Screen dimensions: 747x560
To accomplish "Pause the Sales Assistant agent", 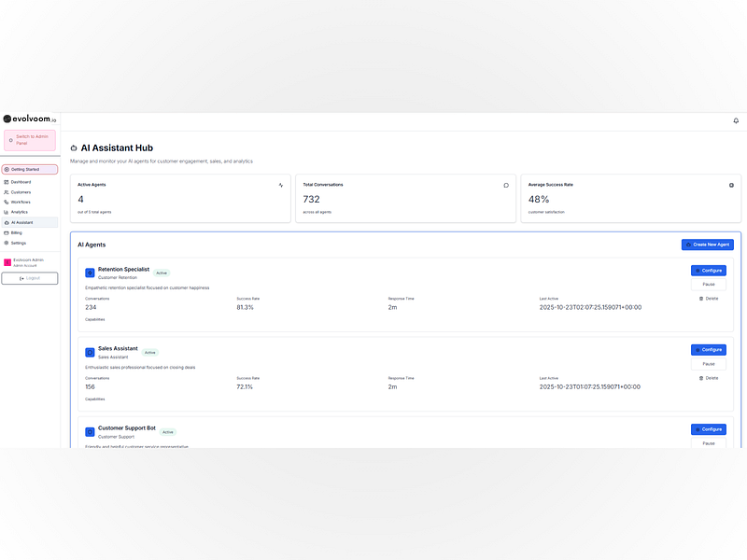I will point(709,364).
